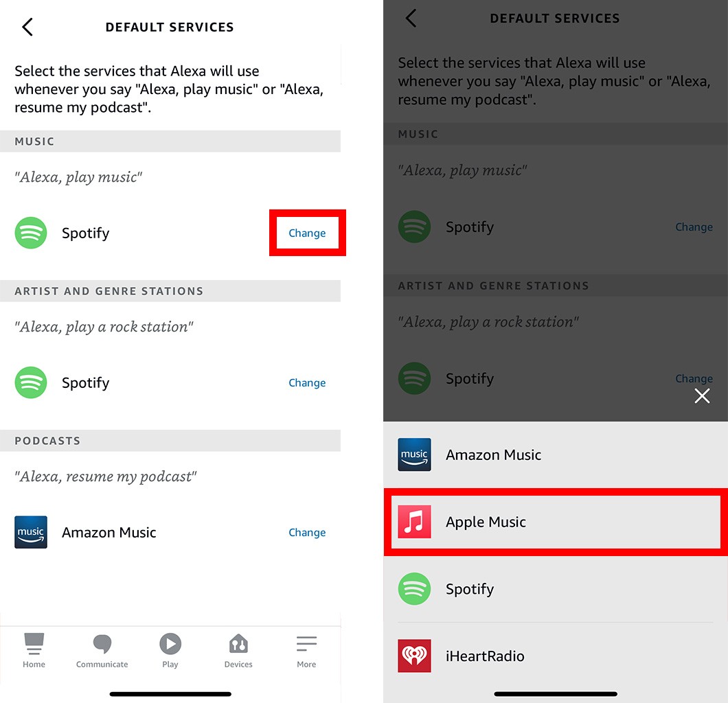Viewport: 728px width, 703px height.
Task: Tap the Amazon Music logo under Podcasts
Action: click(31, 532)
